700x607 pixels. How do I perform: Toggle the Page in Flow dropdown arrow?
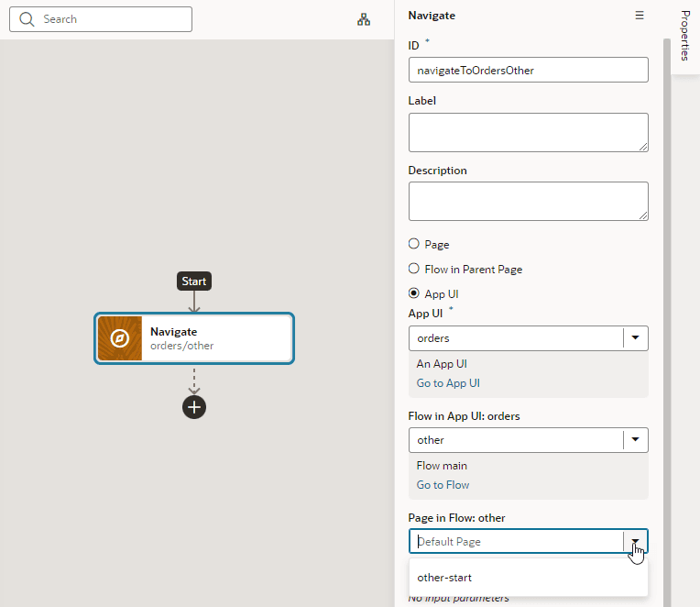635,541
